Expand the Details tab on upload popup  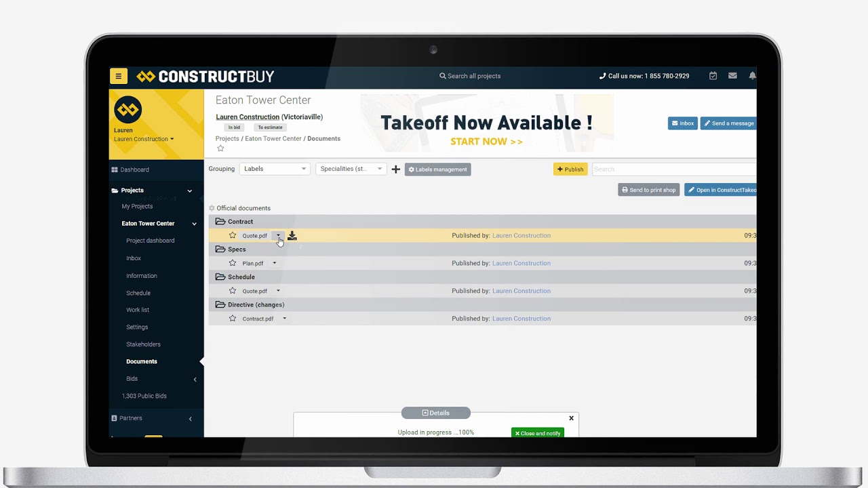point(436,413)
